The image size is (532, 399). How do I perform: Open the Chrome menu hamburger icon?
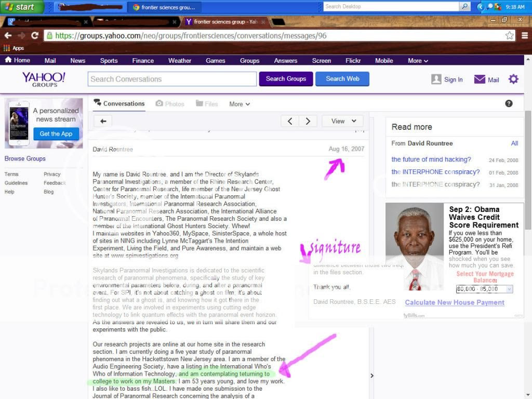click(x=525, y=35)
